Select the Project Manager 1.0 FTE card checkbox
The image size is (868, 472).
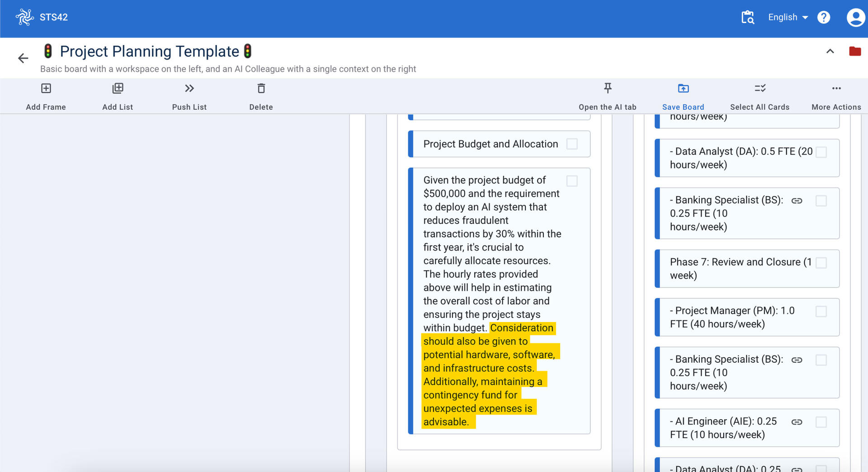[821, 312]
